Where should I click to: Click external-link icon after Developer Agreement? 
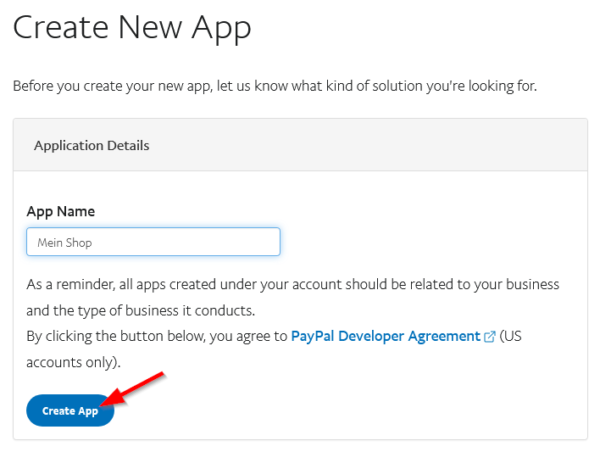490,337
